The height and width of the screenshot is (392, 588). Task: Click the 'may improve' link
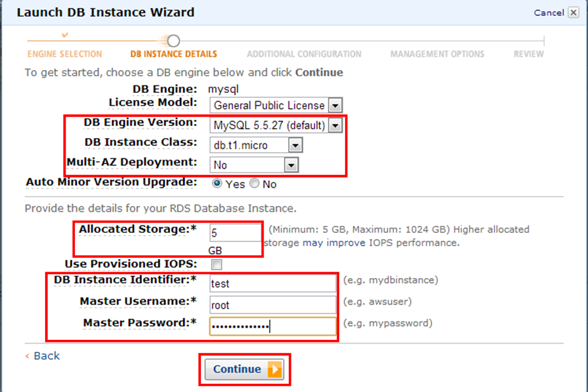click(333, 242)
